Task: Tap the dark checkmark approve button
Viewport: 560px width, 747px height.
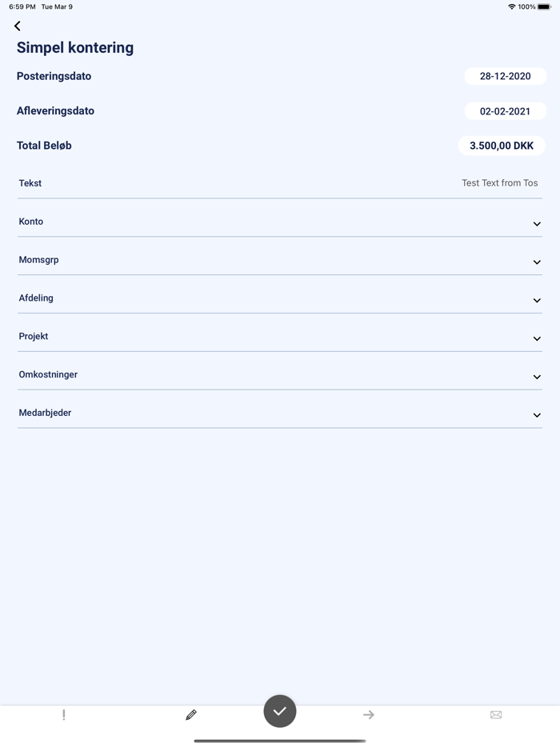Action: (279, 711)
